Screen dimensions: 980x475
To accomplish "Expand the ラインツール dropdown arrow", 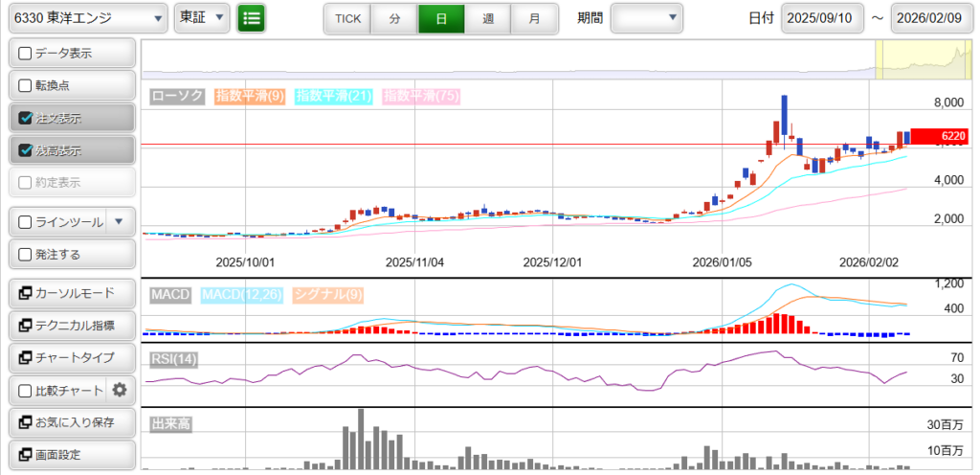I will click(x=119, y=222).
